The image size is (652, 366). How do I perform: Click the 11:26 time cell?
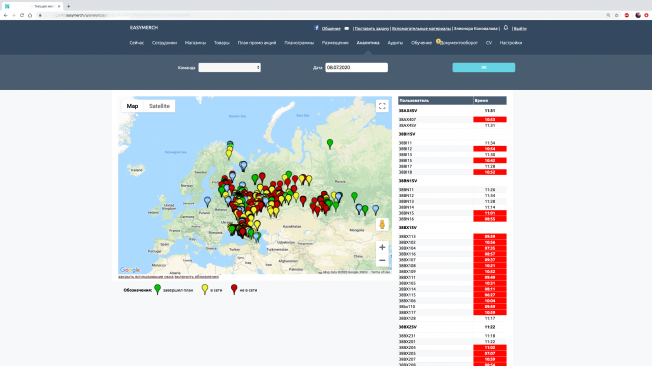click(490, 190)
